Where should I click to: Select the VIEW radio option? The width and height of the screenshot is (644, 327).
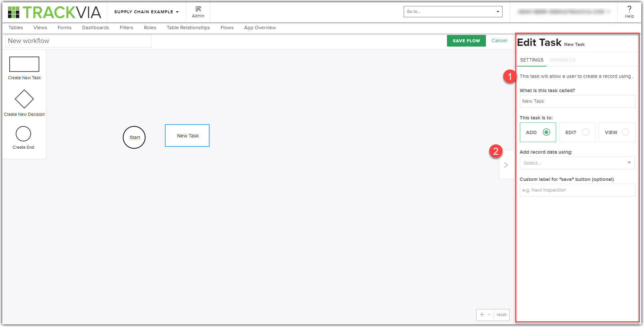click(617, 132)
